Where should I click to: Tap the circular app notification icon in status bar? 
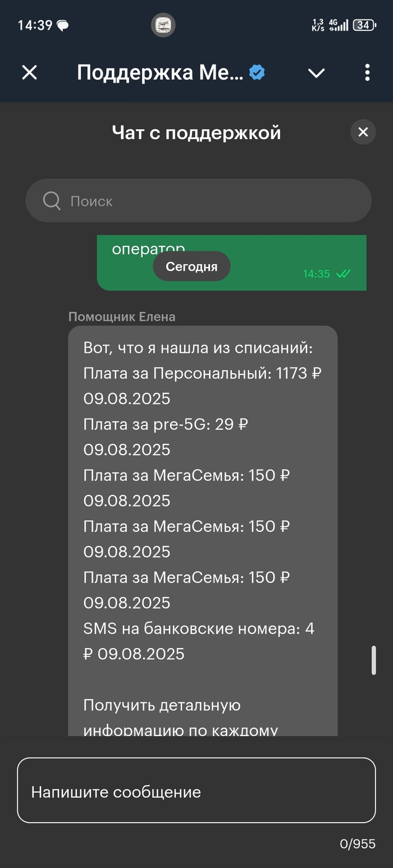(x=163, y=25)
